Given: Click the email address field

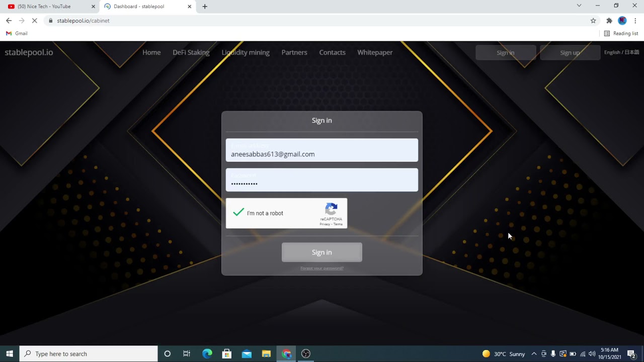Looking at the screenshot, I should point(322,150).
